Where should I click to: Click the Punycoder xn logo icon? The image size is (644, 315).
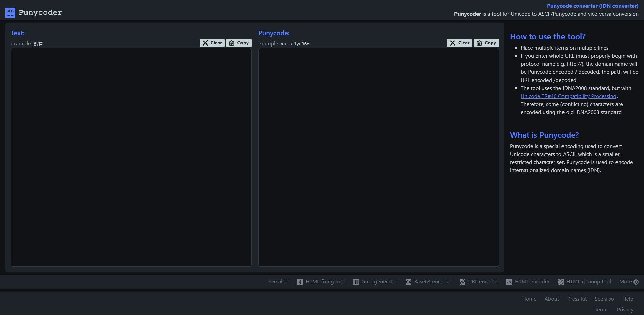tap(10, 13)
